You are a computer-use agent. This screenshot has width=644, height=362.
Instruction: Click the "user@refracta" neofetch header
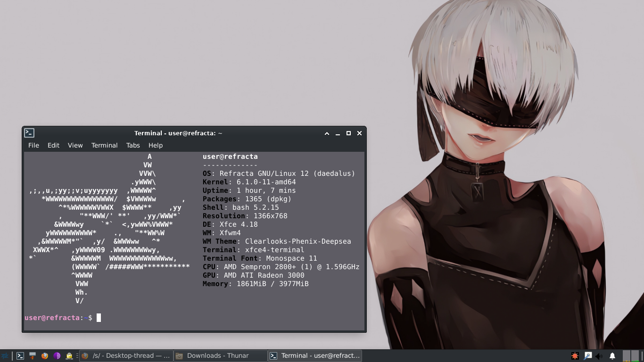pos(230,156)
